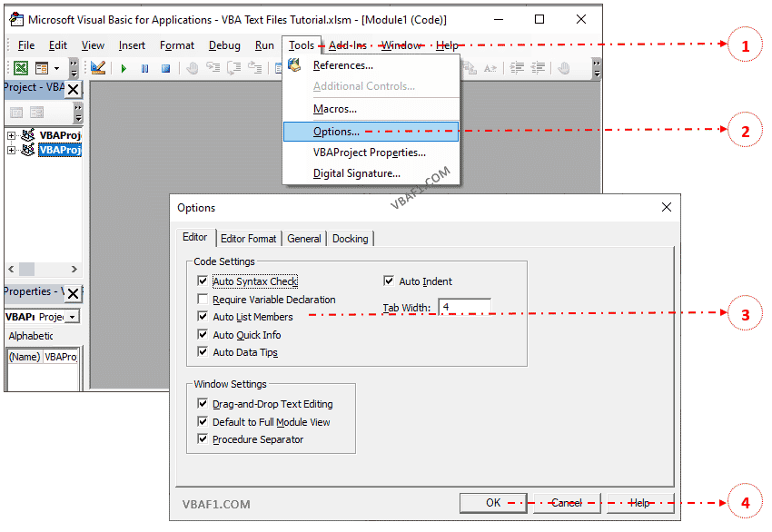The image size is (772, 532).
Task: Click the Tab Width input field
Action: point(464,307)
